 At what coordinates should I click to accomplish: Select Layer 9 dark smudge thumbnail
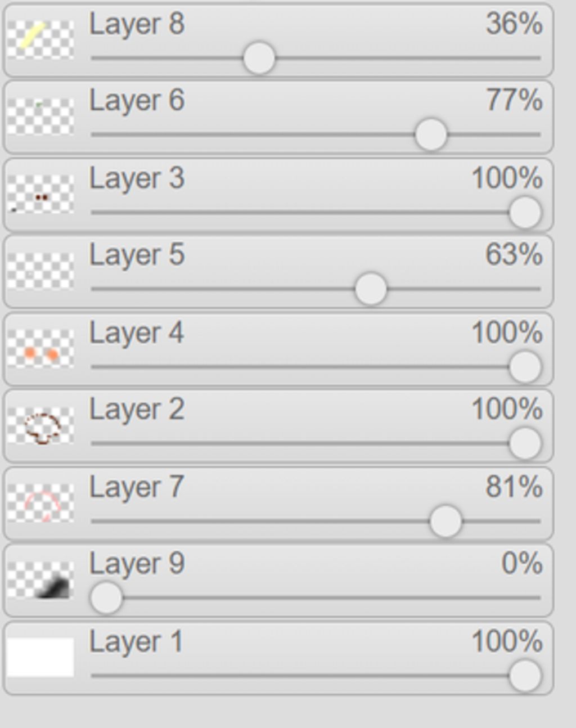pos(40,580)
